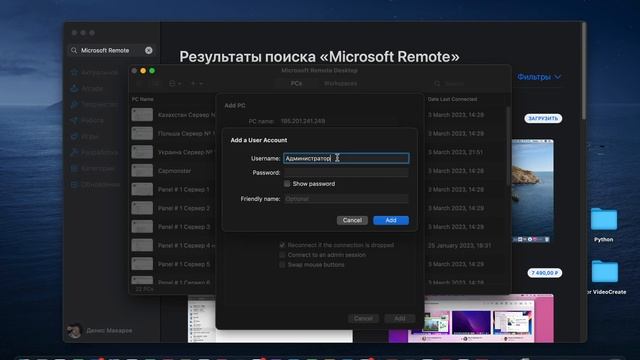The width and height of the screenshot is (640, 360).
Task: Open Работа in App Store sidebar
Action: tap(87, 120)
